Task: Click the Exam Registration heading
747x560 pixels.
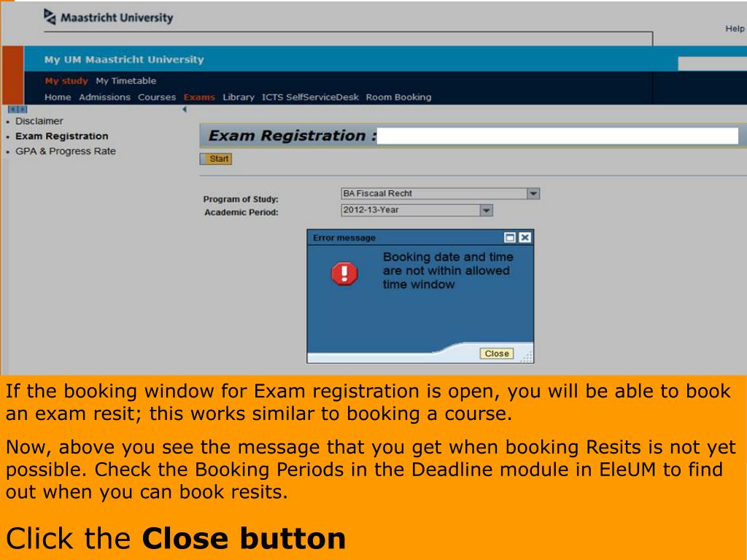Action: click(292, 136)
